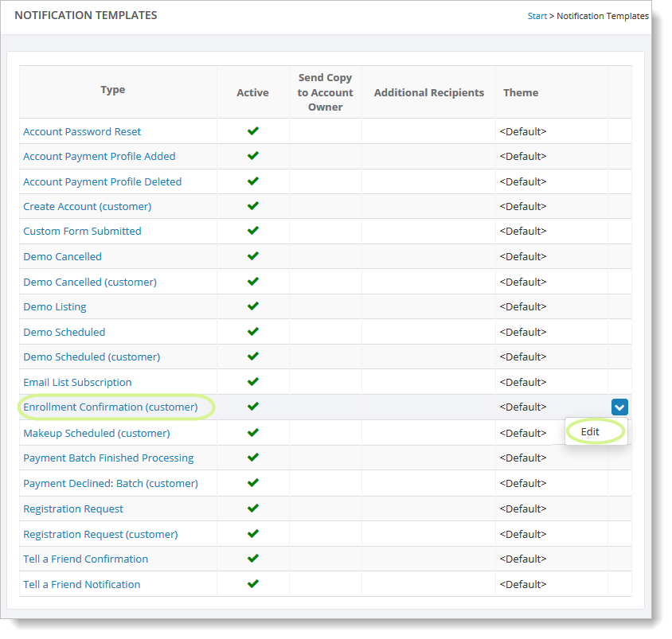Click Active checkmark for Makeup Scheduled (customer)
The height and width of the screenshot is (639, 672).
253,432
